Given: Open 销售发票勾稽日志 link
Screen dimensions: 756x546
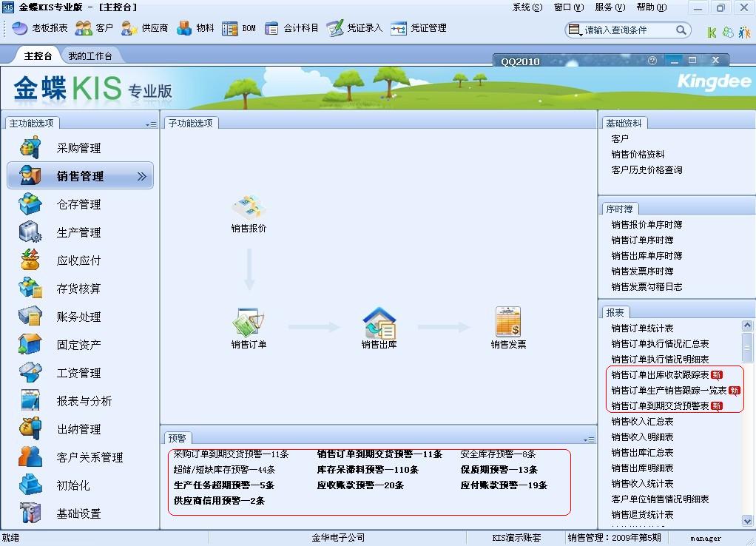Looking at the screenshot, I should (647, 286).
